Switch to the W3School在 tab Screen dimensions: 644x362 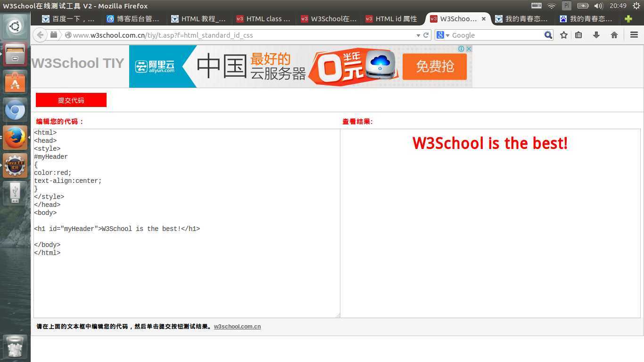(x=329, y=19)
